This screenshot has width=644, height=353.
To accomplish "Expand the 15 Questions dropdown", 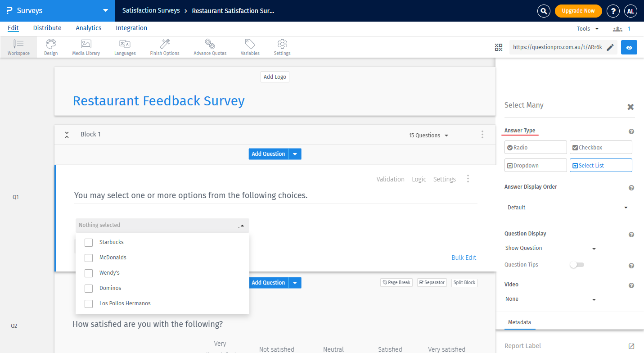I will [428, 135].
